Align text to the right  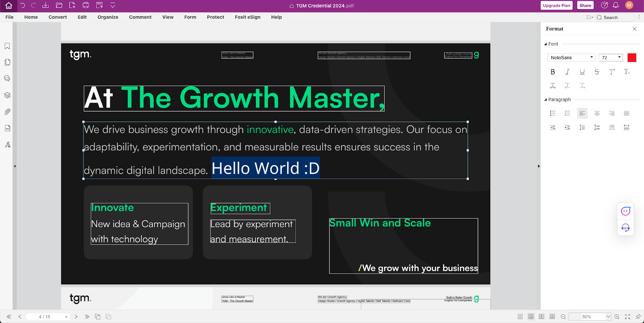[612, 113]
